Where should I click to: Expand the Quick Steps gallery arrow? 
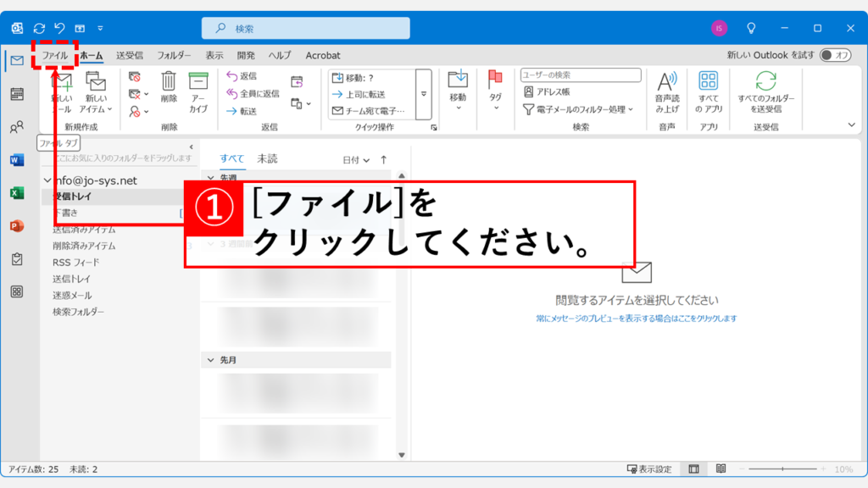424,94
